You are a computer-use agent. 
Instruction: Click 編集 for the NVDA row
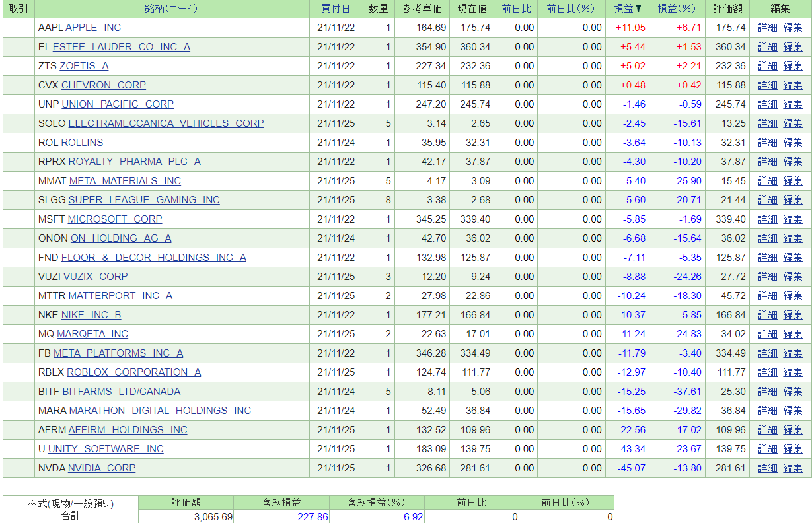point(793,468)
